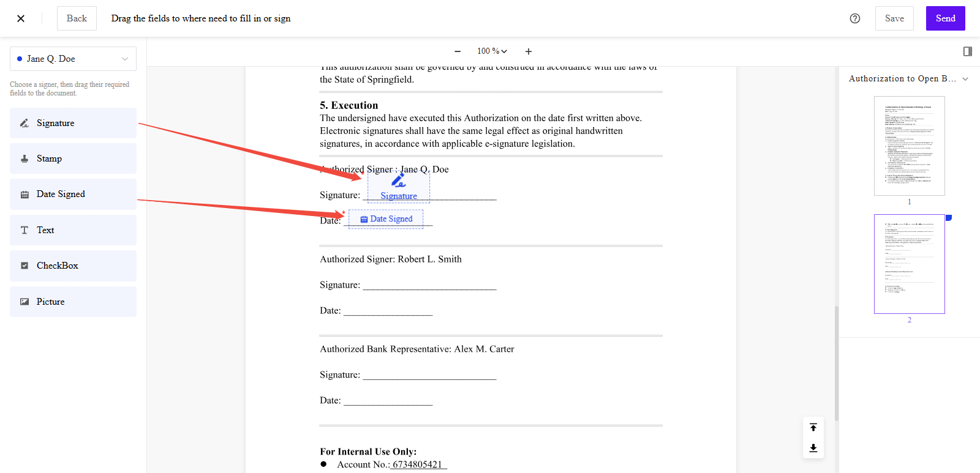Select the Text field tool
Viewport: 980px width, 473px height.
pos(73,230)
